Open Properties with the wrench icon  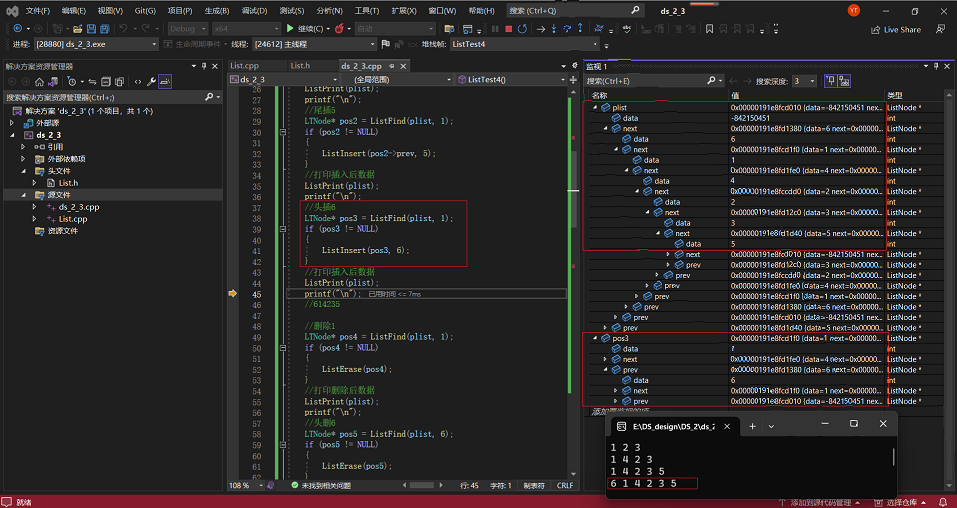[151, 82]
